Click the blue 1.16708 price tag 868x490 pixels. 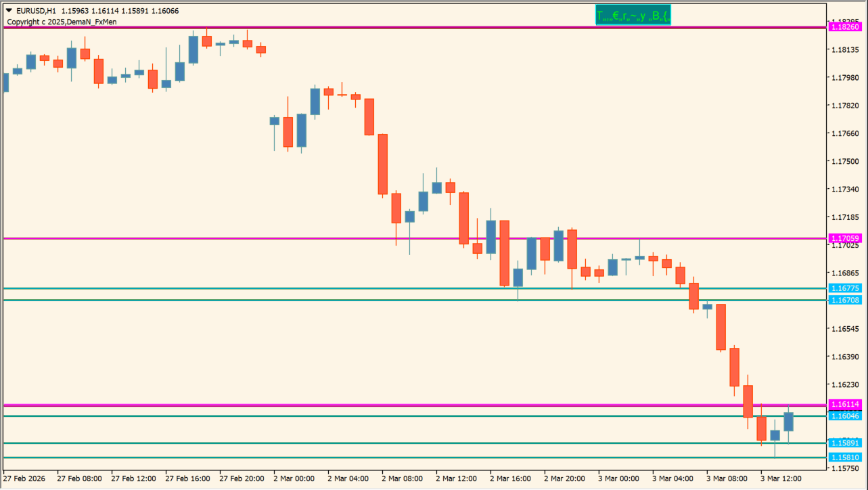(x=845, y=300)
